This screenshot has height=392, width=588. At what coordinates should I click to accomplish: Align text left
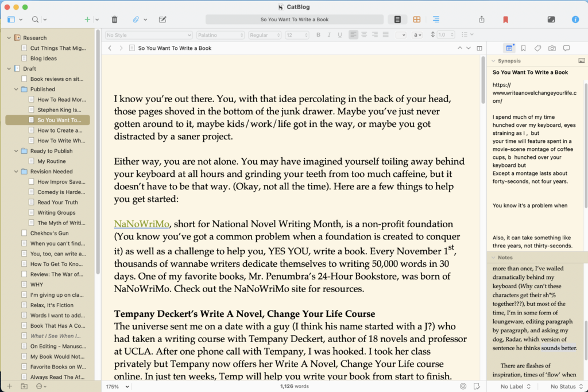[353, 35]
